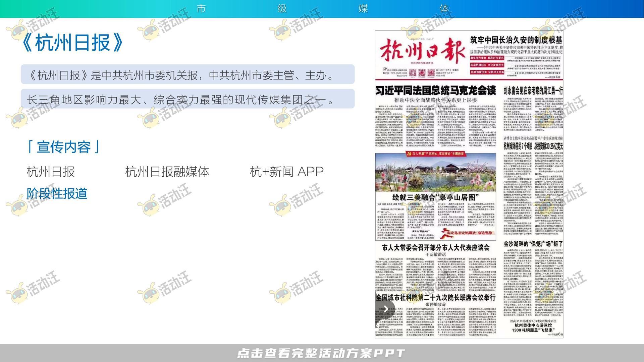Click headline '全国城市社科院第二十九次院长联席会议举行'

[x=435, y=297]
